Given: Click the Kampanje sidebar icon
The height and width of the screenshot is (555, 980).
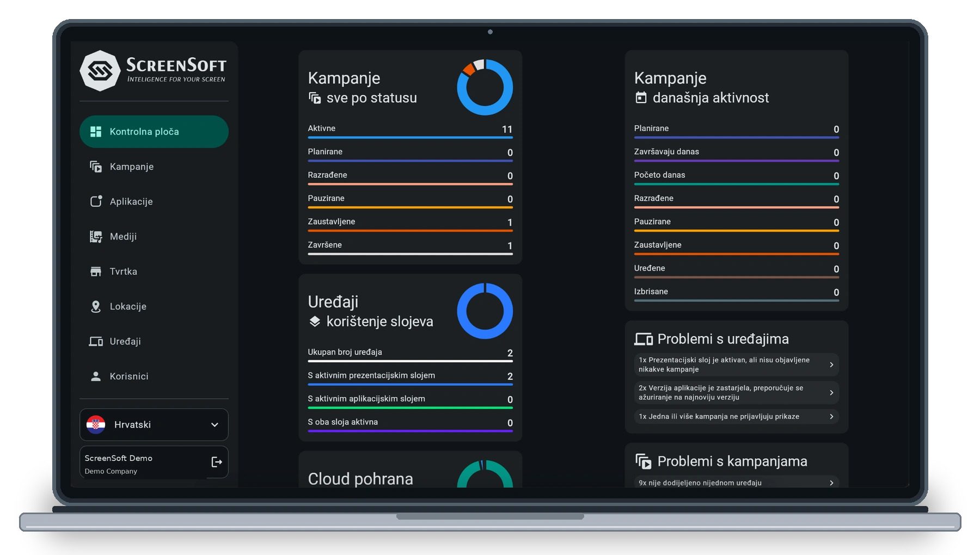Looking at the screenshot, I should tap(96, 166).
